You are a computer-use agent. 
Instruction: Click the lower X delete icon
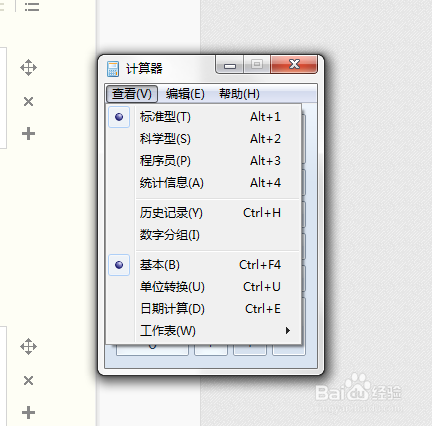pos(29,380)
